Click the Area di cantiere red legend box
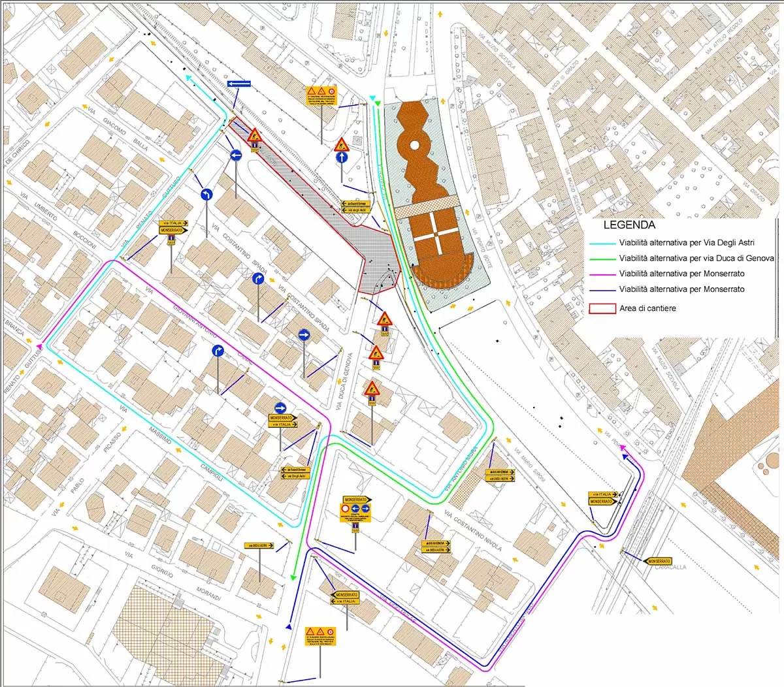The image size is (784, 687). coord(602,308)
